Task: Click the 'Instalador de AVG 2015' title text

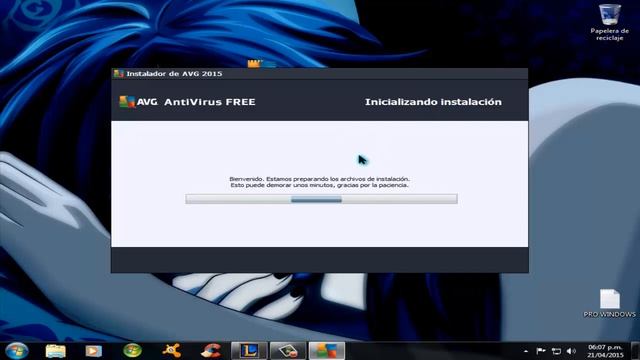Action: click(x=174, y=73)
